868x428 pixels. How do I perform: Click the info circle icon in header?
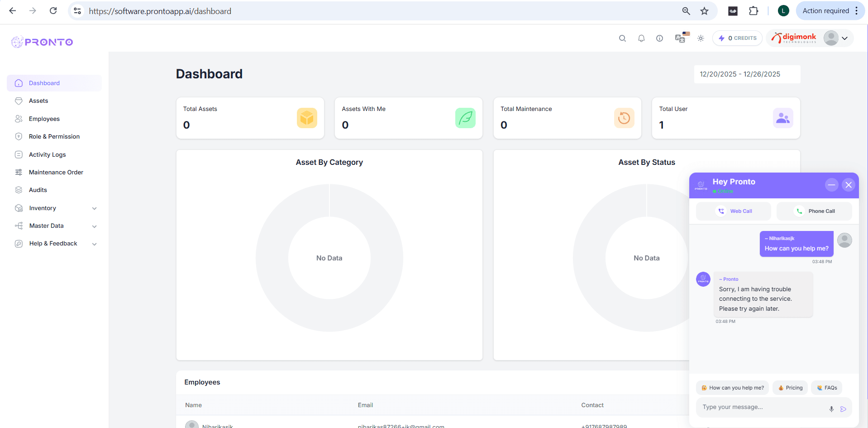(x=659, y=38)
